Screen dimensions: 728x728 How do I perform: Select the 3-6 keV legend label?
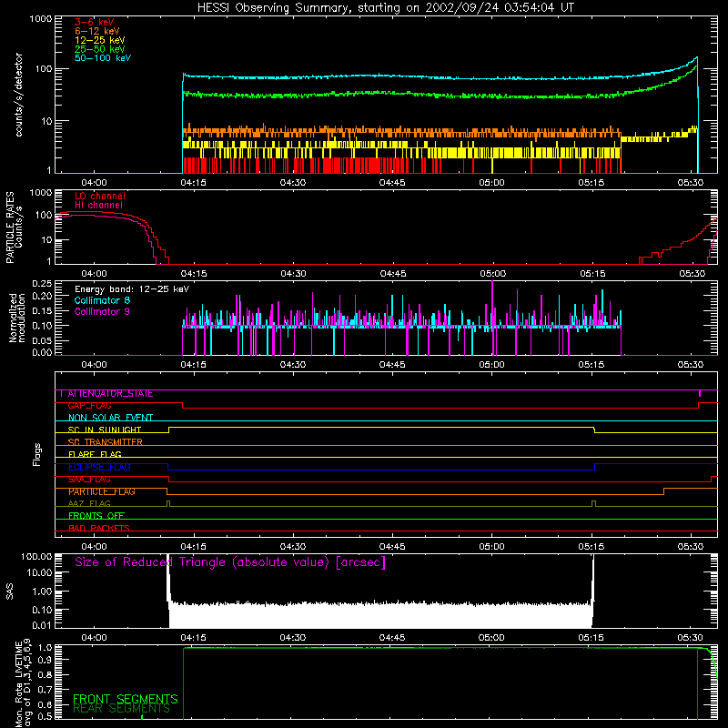tap(95, 22)
